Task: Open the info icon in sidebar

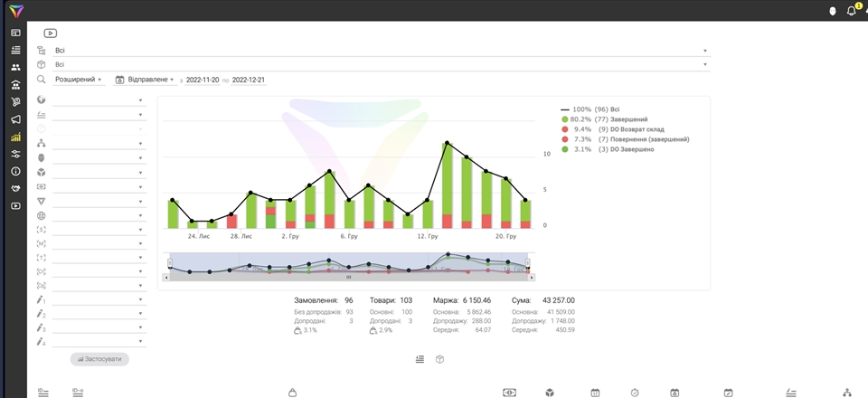Action: [15, 171]
